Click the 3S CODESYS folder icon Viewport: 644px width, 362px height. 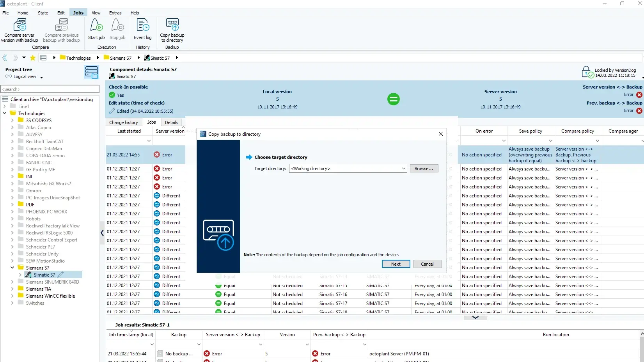pyautogui.click(x=21, y=120)
